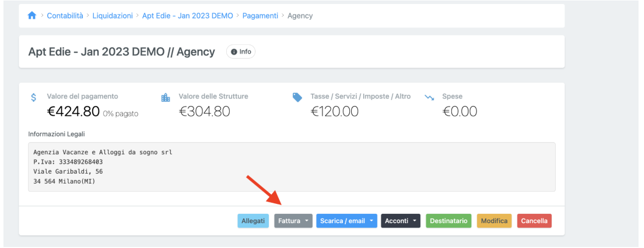Open the Info badge next to title
This screenshot has height=248, width=644.
point(241,52)
